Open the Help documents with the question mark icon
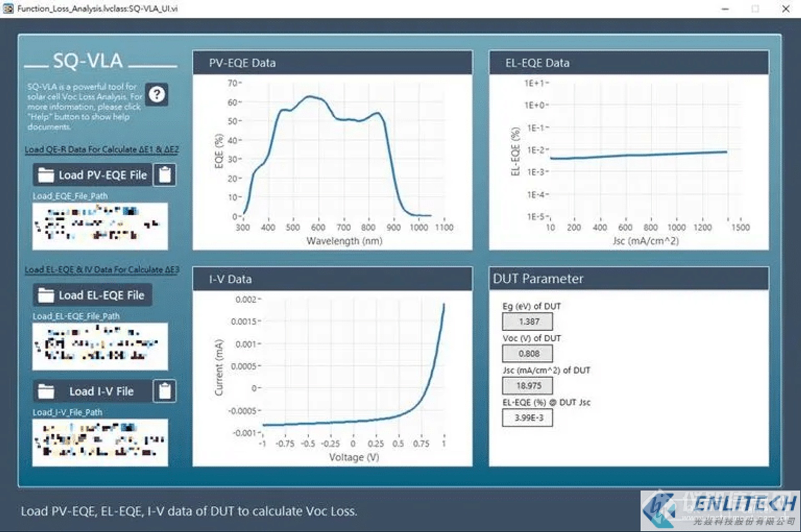Image resolution: width=801 pixels, height=532 pixels. 156,94
